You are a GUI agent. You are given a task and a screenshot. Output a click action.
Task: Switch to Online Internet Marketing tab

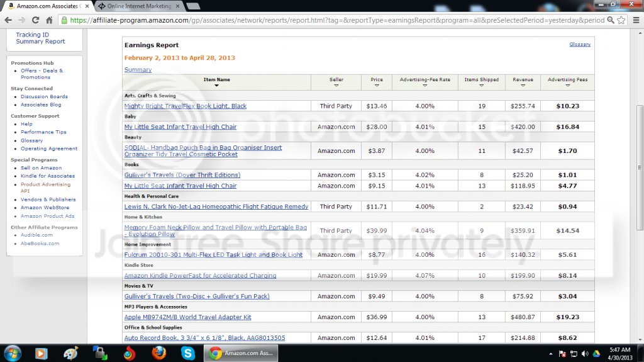[139, 6]
